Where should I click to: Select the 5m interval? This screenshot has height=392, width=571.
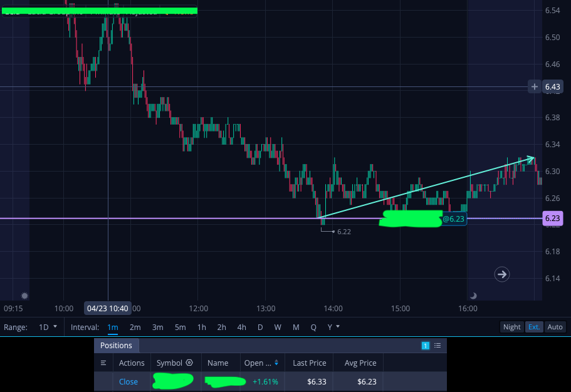pyautogui.click(x=181, y=328)
